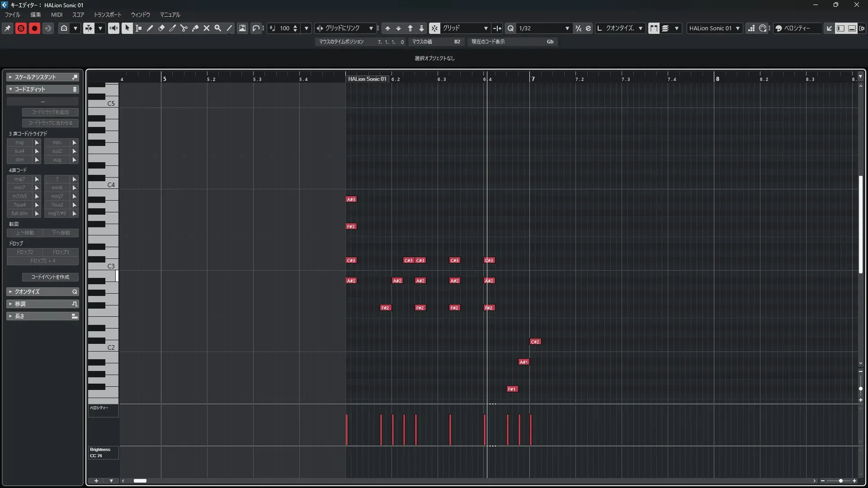
Task: Click the Object Selection arrow tool
Action: [127, 28]
